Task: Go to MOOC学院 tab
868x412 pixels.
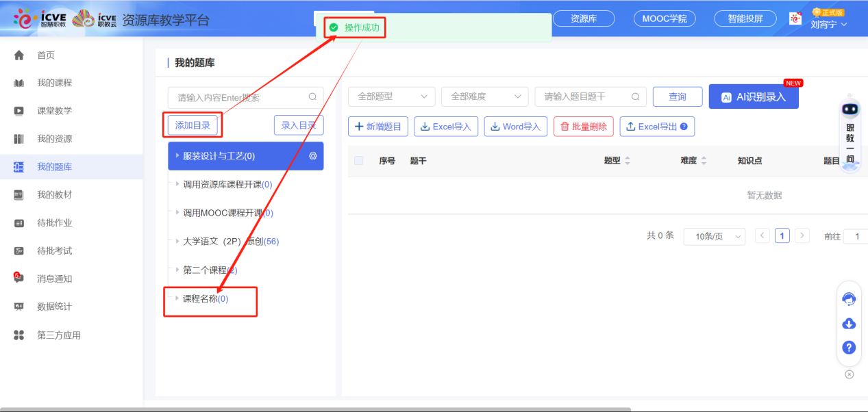Action: [x=664, y=18]
